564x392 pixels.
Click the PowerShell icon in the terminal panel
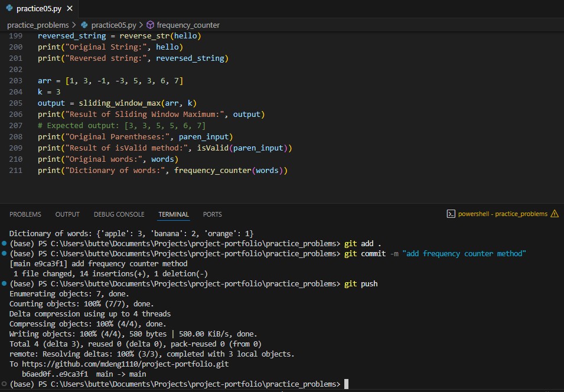click(452, 214)
